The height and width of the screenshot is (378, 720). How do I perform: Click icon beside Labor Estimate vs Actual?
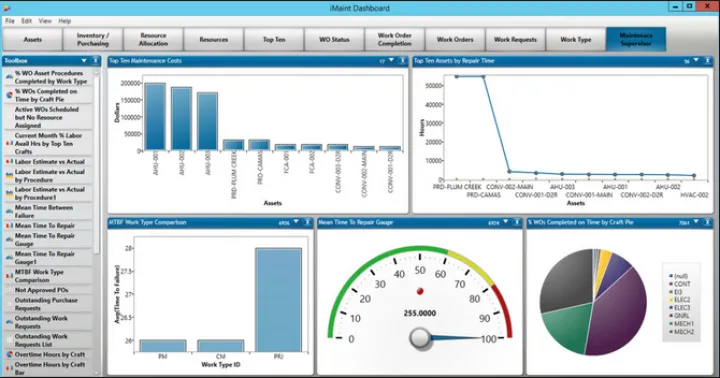(9, 162)
